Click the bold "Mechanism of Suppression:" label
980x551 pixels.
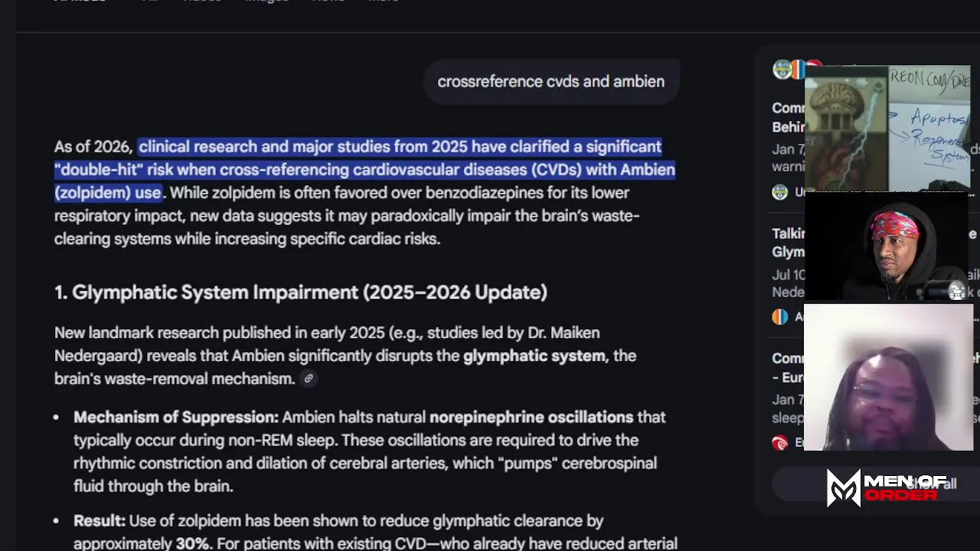pos(176,417)
